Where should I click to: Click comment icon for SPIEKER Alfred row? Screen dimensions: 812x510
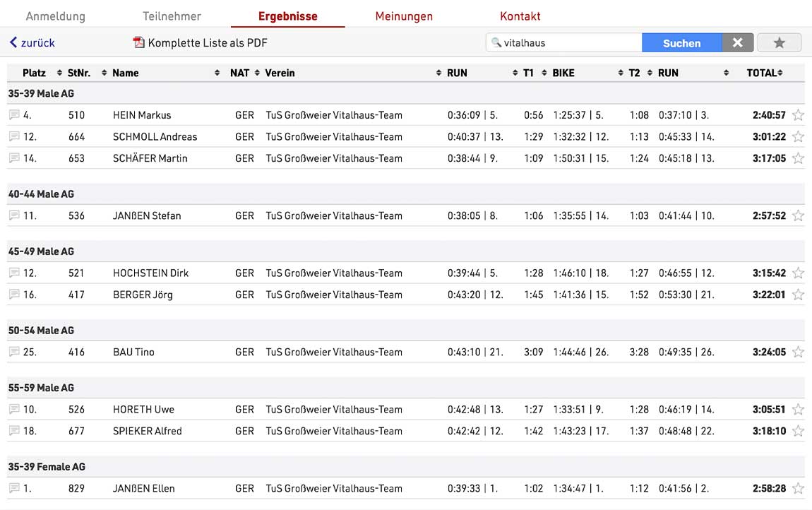14,430
